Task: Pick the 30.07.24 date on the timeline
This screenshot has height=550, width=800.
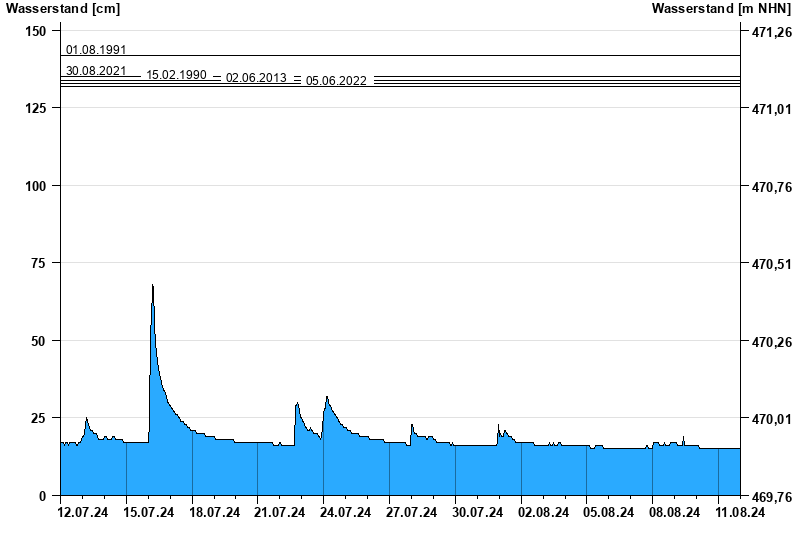Action: [477, 513]
